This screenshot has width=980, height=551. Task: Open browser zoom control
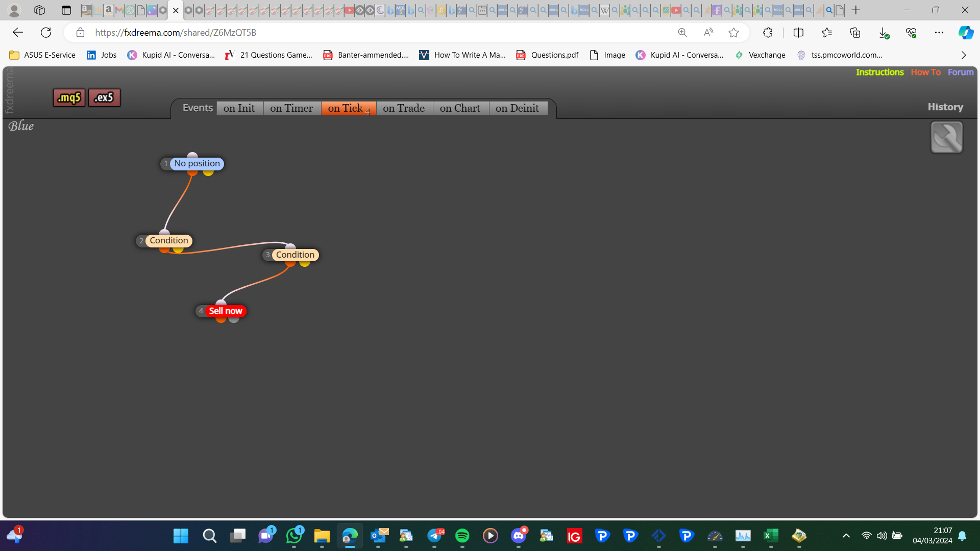[682, 33]
